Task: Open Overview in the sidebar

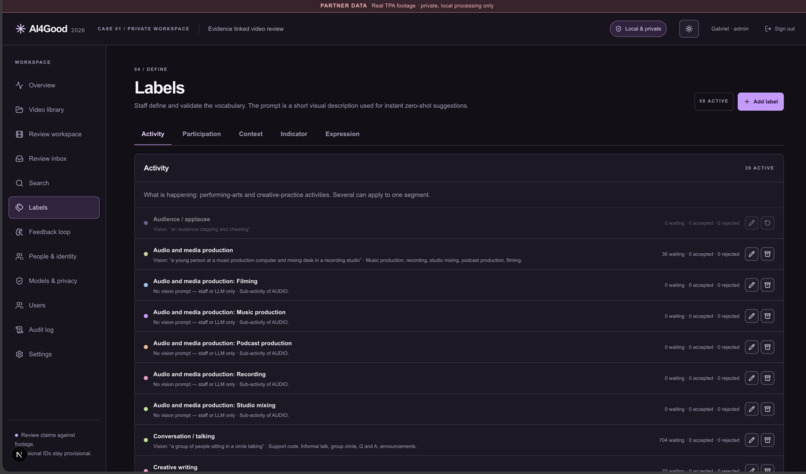Action: click(53, 85)
